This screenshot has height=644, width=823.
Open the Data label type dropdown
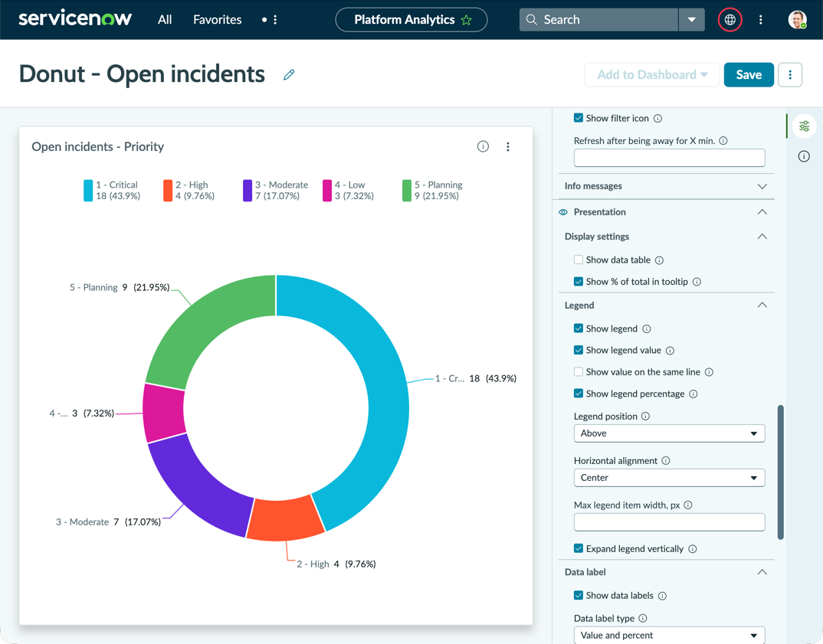point(669,635)
